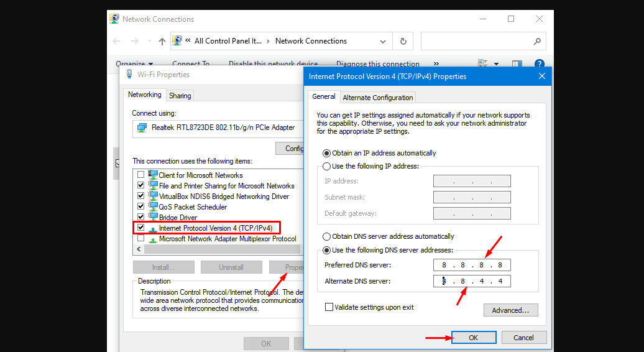Click the items list horizontal scrollbar track
Viewport: 644px width, 352px height.
[222, 249]
